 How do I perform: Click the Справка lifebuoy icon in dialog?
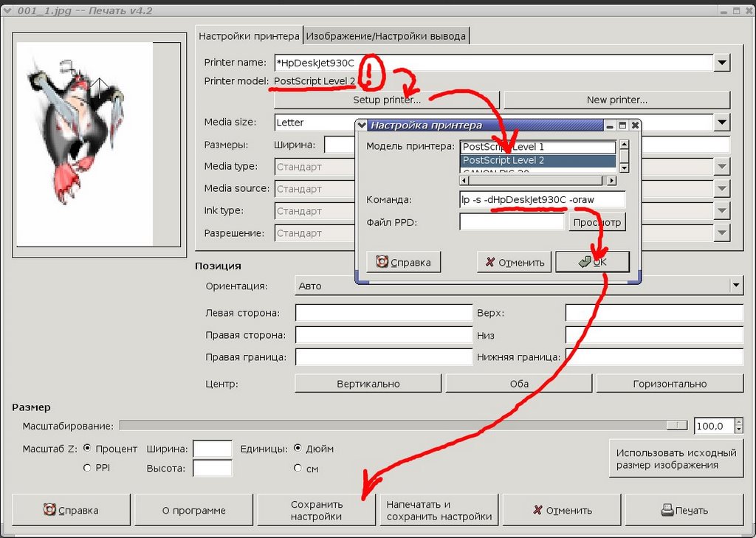click(382, 262)
